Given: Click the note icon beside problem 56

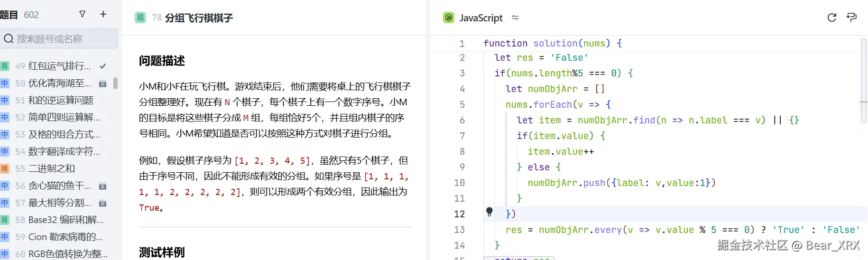Looking at the screenshot, I should click(102, 186).
